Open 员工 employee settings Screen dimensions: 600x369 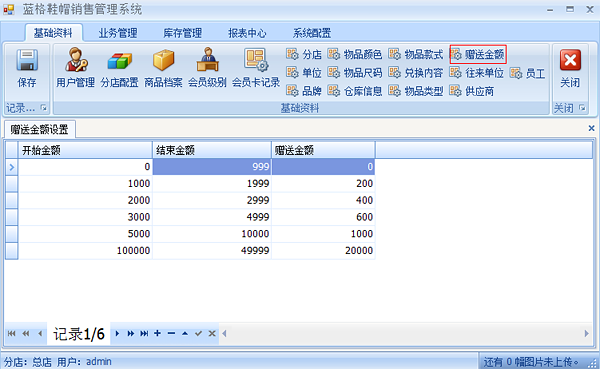coord(528,73)
